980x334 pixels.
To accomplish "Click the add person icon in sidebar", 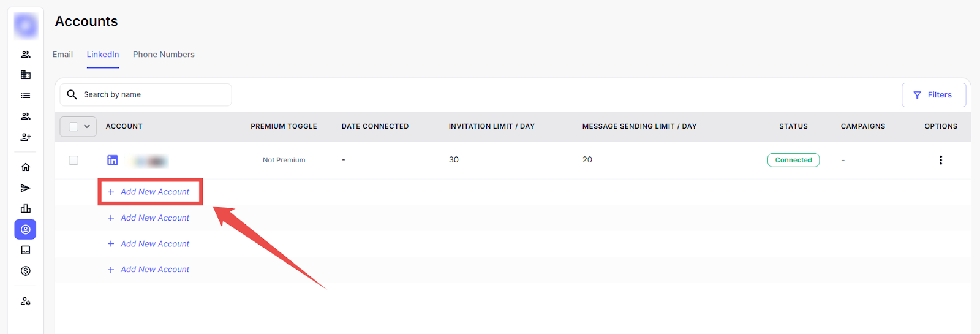I will tap(26, 137).
